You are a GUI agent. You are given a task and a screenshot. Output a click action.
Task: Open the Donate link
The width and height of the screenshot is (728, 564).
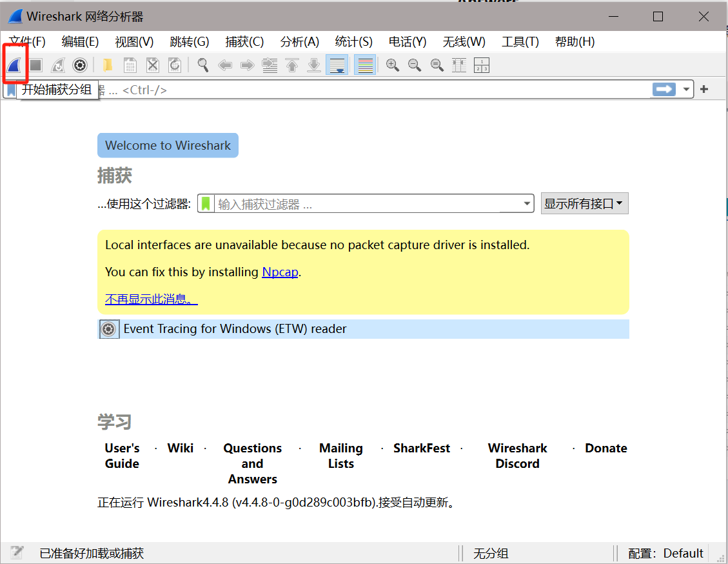click(606, 448)
